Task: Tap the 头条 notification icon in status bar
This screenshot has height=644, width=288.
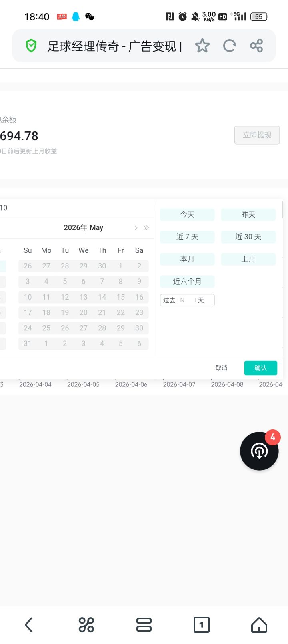Action: (x=62, y=16)
